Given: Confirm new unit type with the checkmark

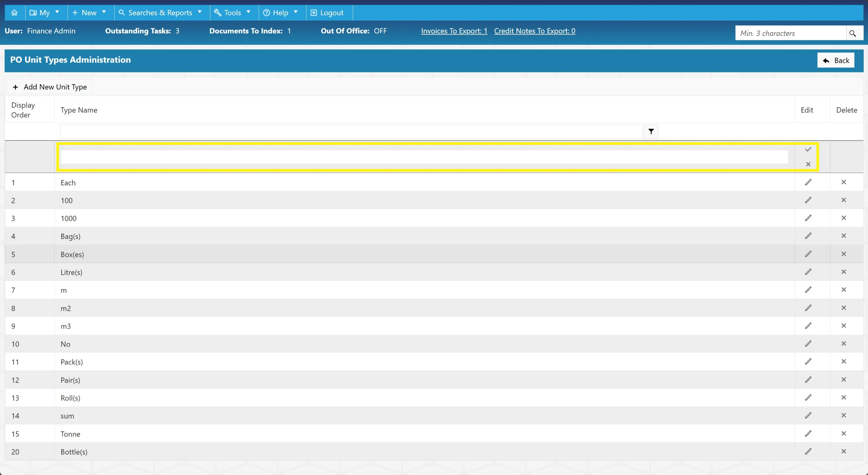Looking at the screenshot, I should [x=808, y=149].
